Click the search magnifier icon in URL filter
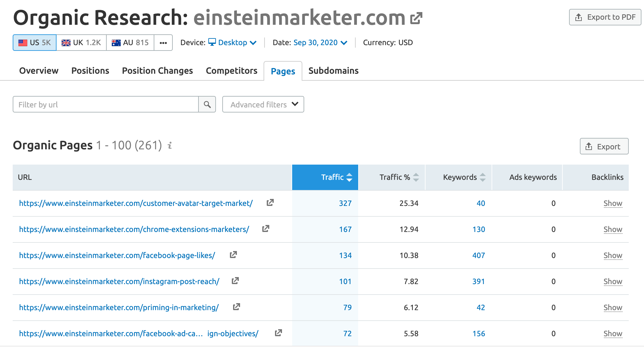This screenshot has width=644, height=347. click(x=207, y=104)
